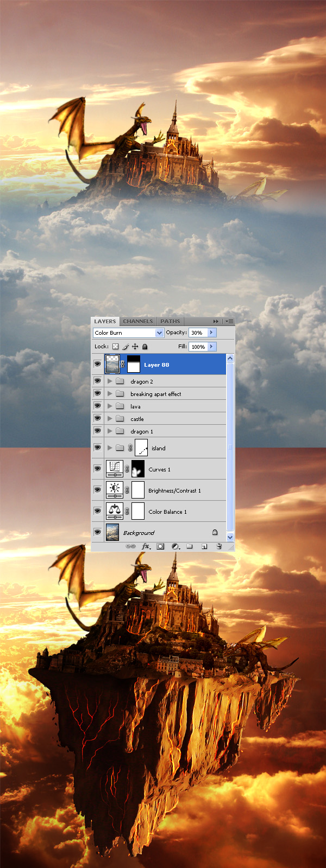This screenshot has width=326, height=868.
Task: Open the fx layer style menu
Action: (x=146, y=546)
